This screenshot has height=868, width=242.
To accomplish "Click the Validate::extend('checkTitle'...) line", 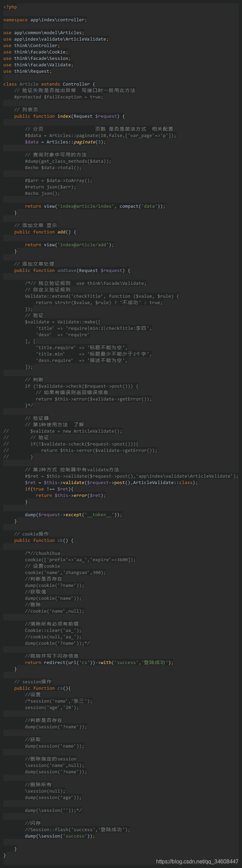I will pos(102,296).
